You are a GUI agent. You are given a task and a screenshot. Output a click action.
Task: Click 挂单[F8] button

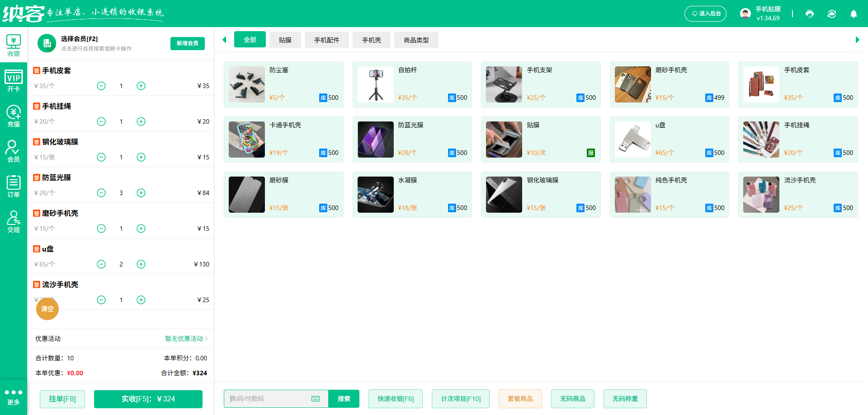point(62,399)
